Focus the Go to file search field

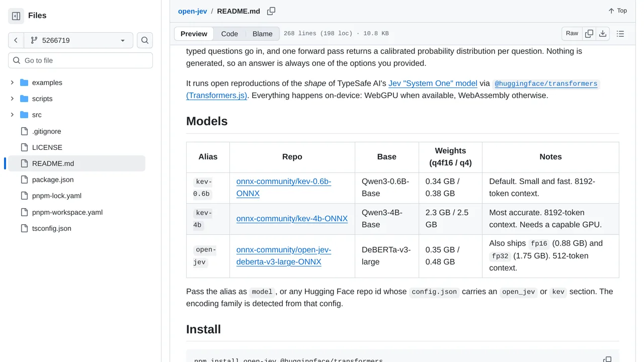coord(80,60)
